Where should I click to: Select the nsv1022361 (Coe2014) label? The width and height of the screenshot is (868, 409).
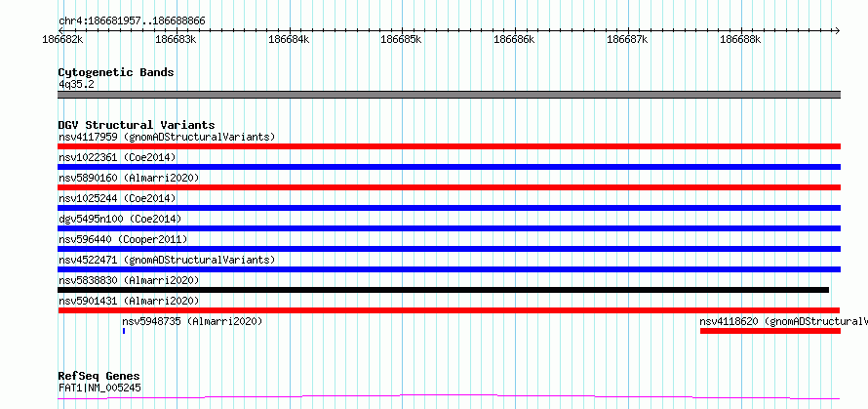click(117, 157)
